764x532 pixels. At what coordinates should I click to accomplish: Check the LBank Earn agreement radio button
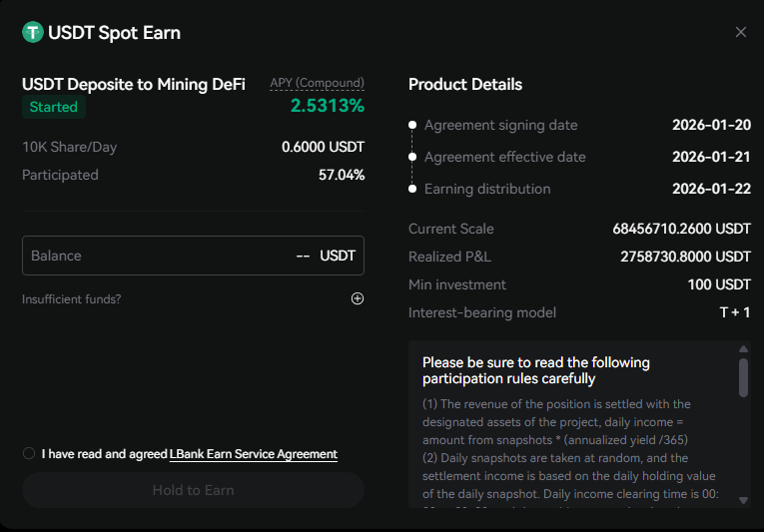point(29,453)
